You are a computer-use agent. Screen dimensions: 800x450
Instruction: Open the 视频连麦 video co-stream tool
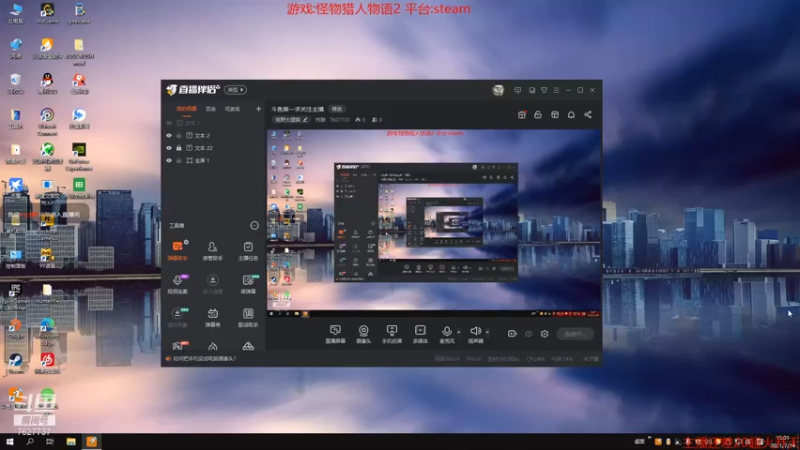click(x=177, y=284)
